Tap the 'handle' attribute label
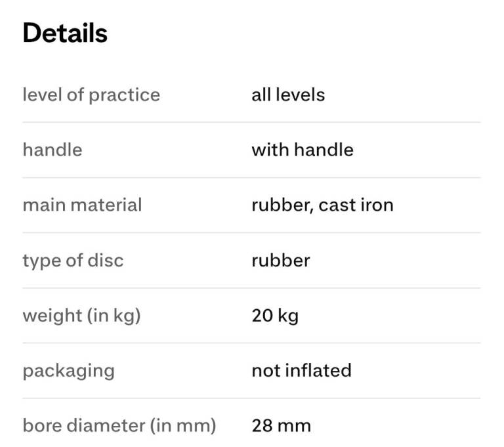This screenshot has width=504, height=447. (x=52, y=150)
